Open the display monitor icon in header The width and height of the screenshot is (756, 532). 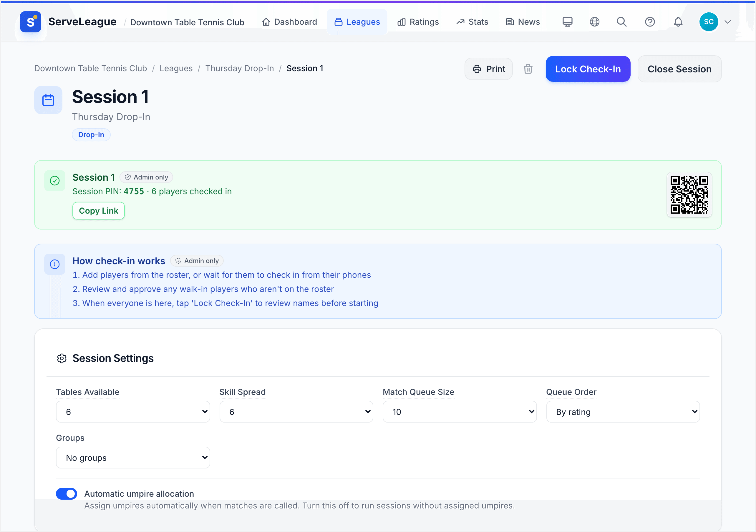[x=567, y=22]
